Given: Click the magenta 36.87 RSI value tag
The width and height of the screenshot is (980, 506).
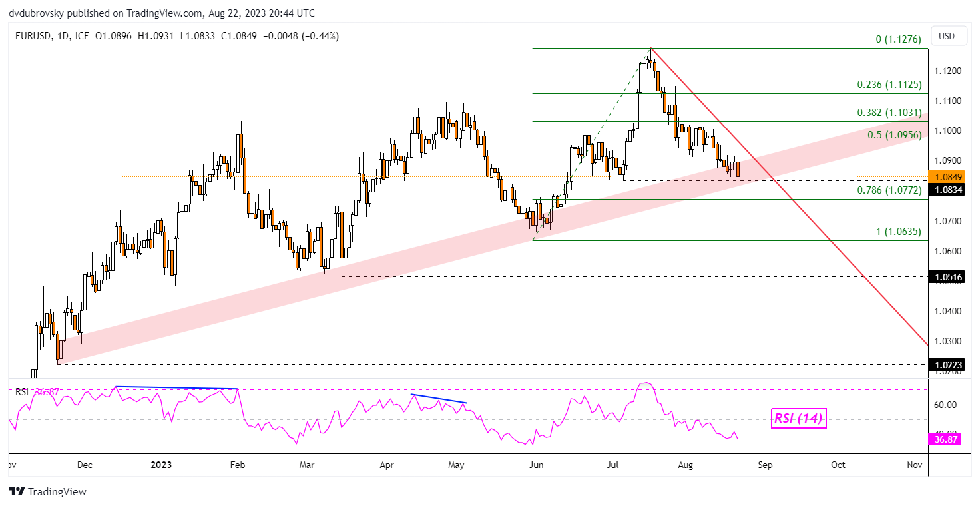Looking at the screenshot, I should pyautogui.click(x=945, y=439).
